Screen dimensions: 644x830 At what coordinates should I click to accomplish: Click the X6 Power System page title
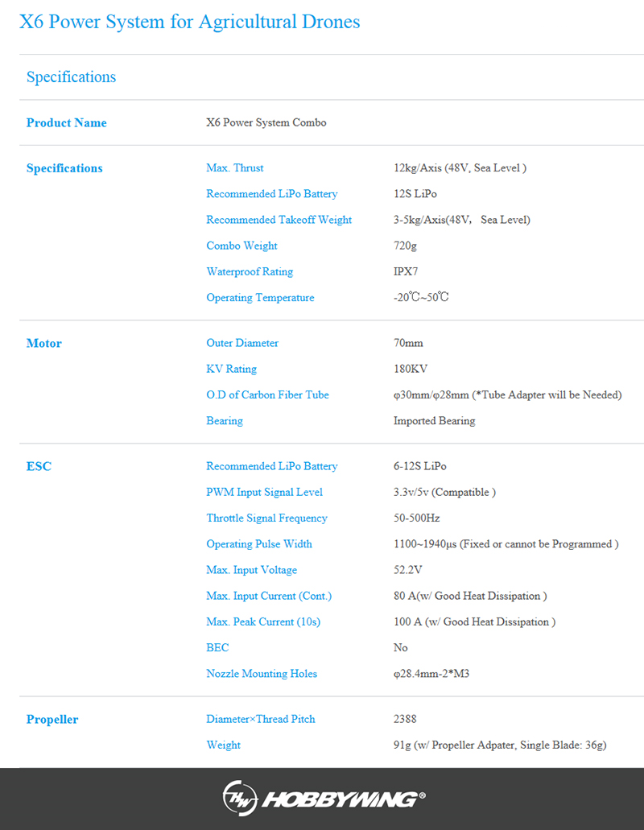coord(189,22)
